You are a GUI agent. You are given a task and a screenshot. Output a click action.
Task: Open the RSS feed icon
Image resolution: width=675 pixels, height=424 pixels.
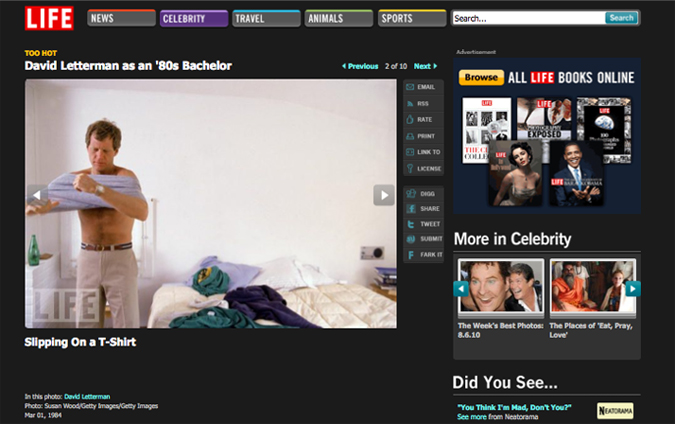click(x=410, y=104)
